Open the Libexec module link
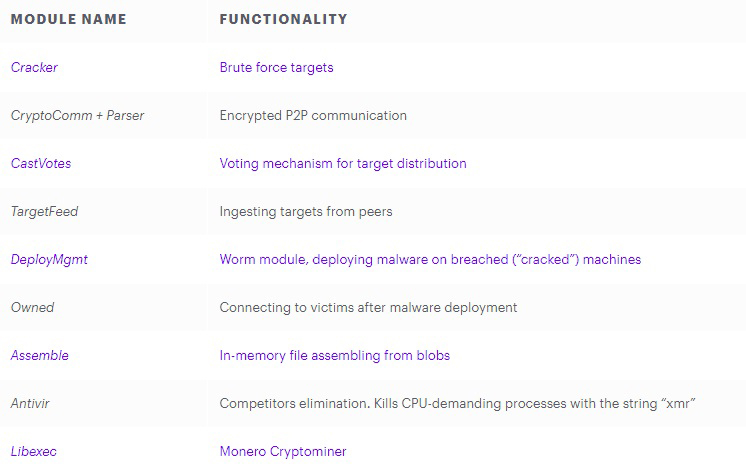This screenshot has height=475, width=746. [34, 452]
